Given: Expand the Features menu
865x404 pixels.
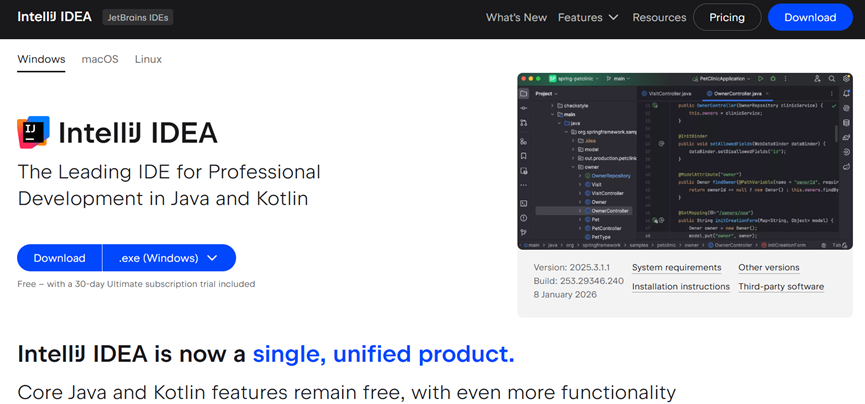Looking at the screenshot, I should pos(588,17).
